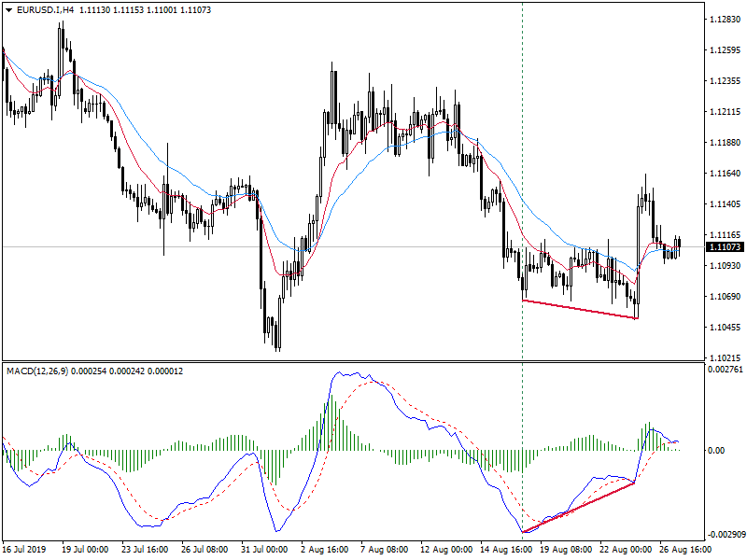The width and height of the screenshot is (747, 560).
Task: Click the 1.10930 price scale value
Action: coord(726,265)
